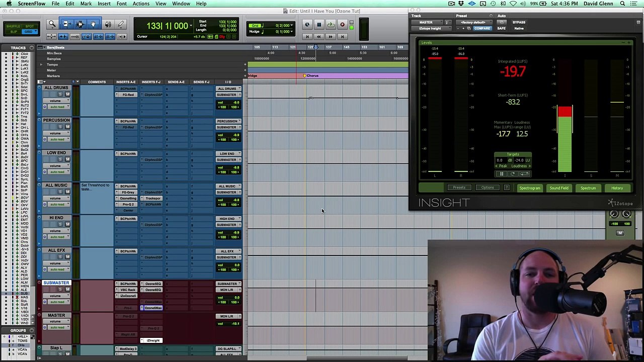644x362 pixels.
Task: Click the Insight Options button
Action: (488, 188)
